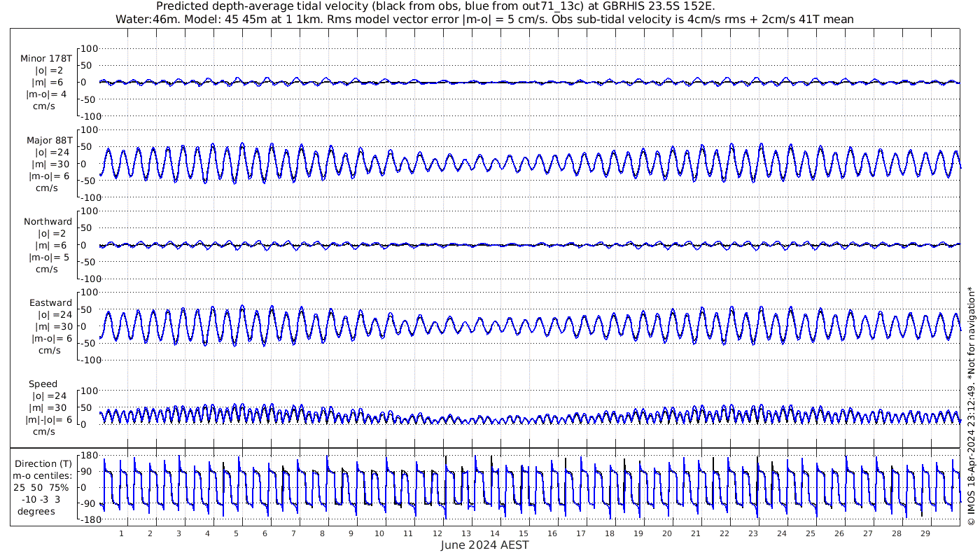980x560 pixels.
Task: Click the 'Major 88T' panel label
Action: click(49, 140)
